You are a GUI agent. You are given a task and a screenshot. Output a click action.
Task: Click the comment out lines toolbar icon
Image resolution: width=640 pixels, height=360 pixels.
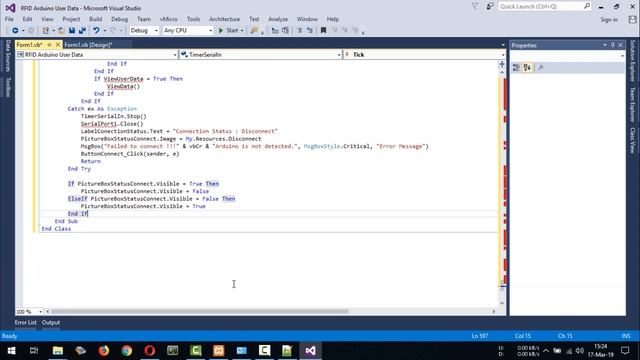coord(275,31)
